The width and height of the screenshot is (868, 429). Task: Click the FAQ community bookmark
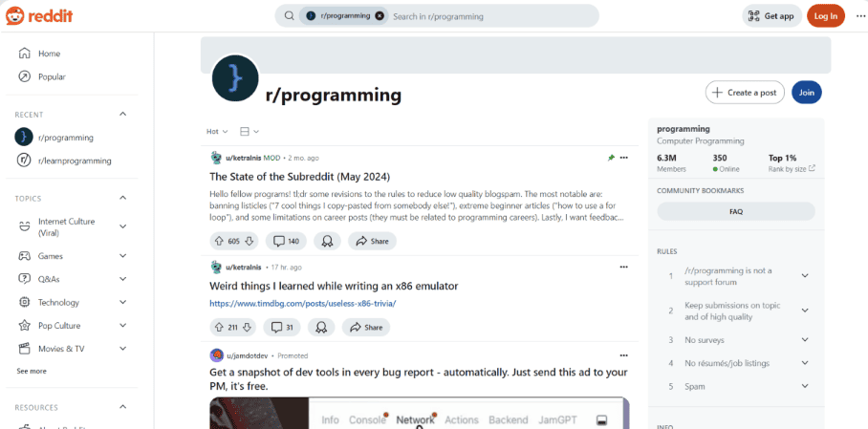(736, 211)
